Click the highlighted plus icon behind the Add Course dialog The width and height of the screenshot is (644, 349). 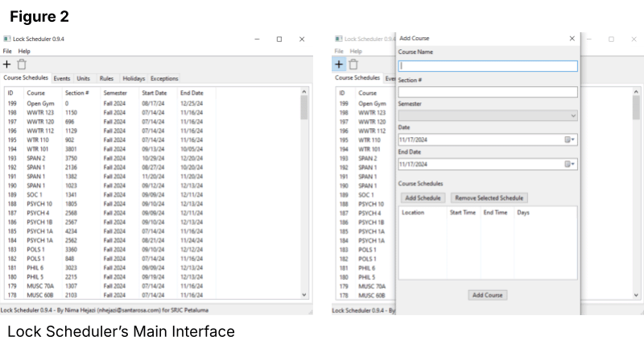(x=339, y=64)
